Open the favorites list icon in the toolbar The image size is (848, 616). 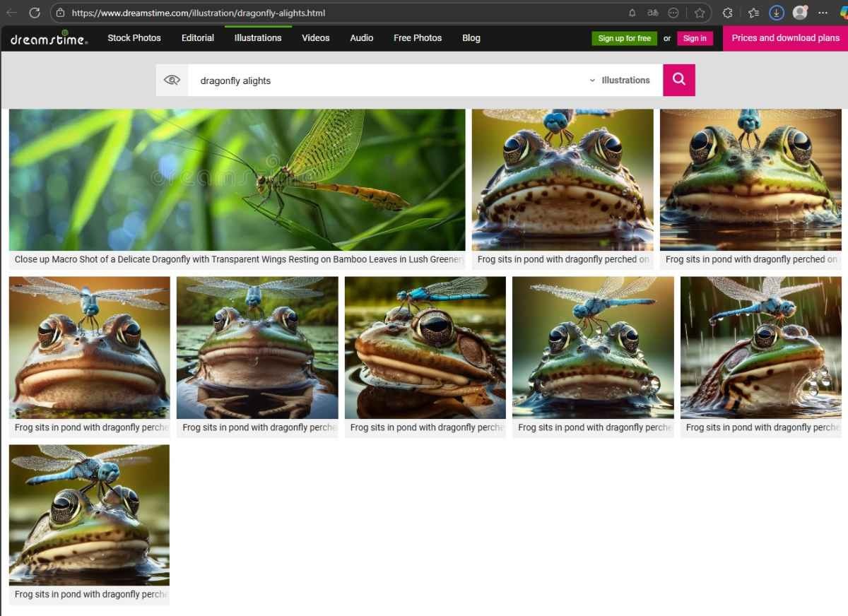(x=753, y=13)
